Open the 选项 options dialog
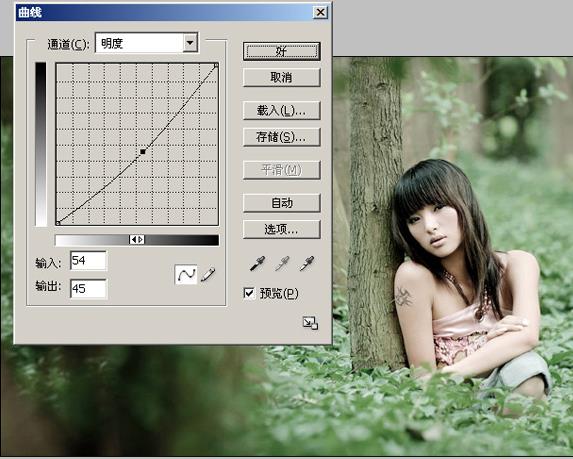The width and height of the screenshot is (573, 459). [x=281, y=230]
